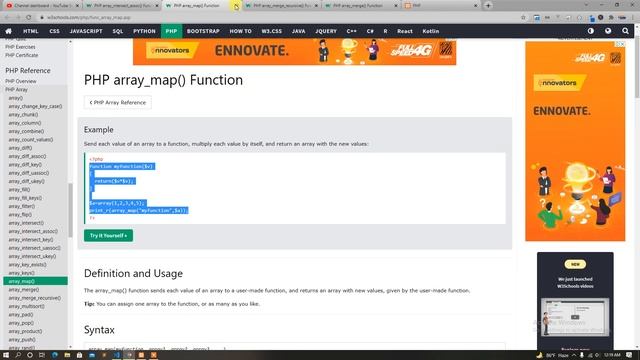Open the JQUERY tutorial menu
Image resolution: width=640 pixels, height=360 pixels.
[326, 31]
